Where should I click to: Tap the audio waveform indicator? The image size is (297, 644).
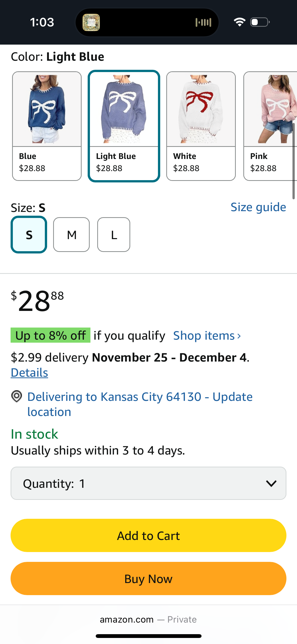tap(203, 22)
